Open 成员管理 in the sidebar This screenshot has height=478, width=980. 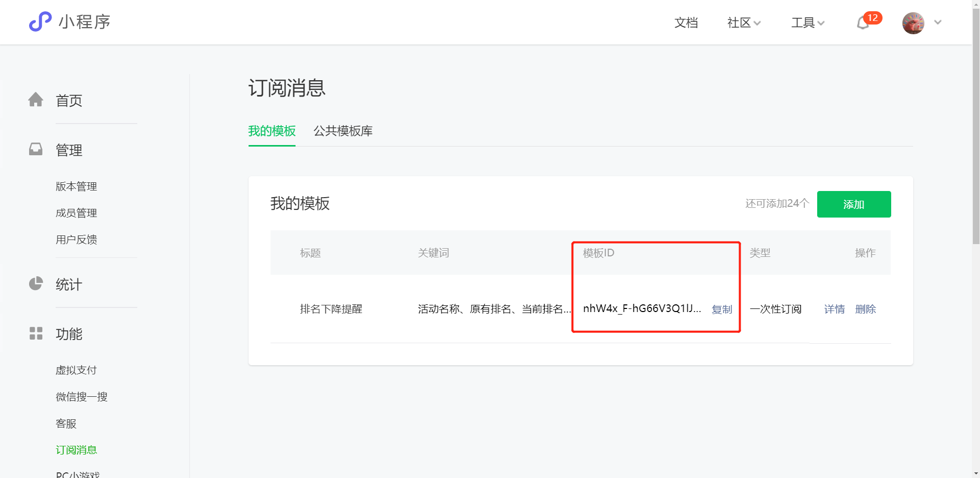pyautogui.click(x=76, y=213)
